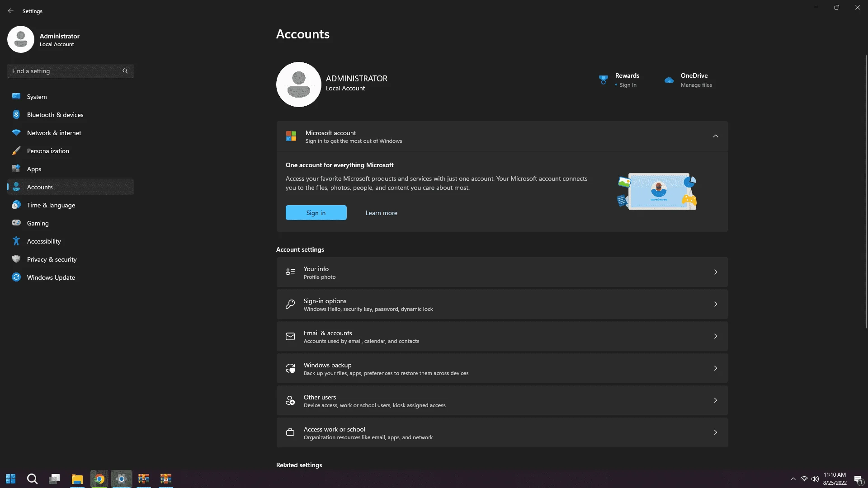Click the blue Sign in button
The width and height of the screenshot is (868, 488).
click(316, 213)
